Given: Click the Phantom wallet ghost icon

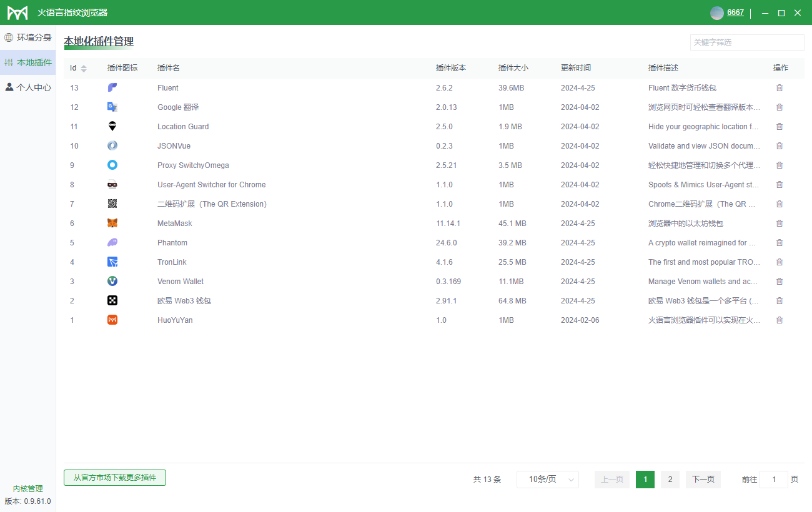Looking at the screenshot, I should pyautogui.click(x=112, y=243).
